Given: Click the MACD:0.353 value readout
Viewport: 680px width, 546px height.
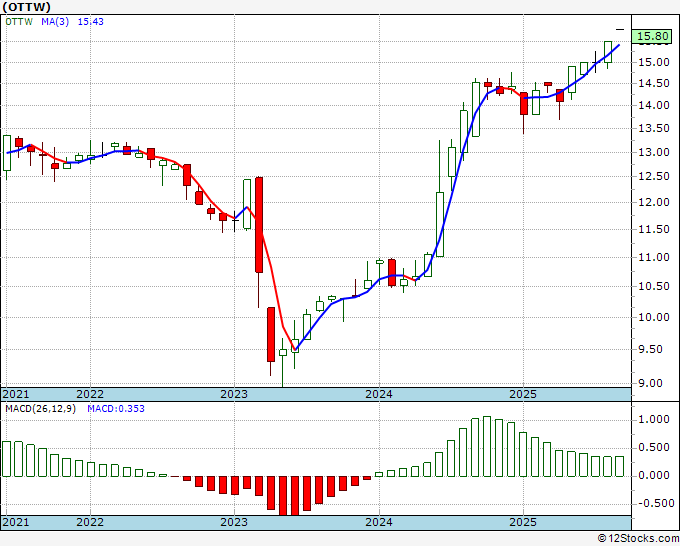Looking at the screenshot, I should click(x=116, y=409).
